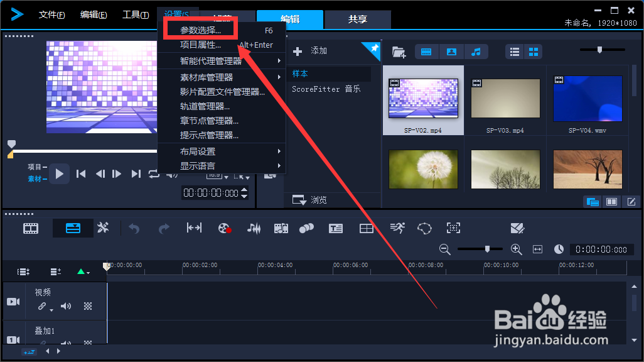This screenshot has height=362, width=644.
Task: Mute the 视频 track audio
Action: (x=66, y=306)
